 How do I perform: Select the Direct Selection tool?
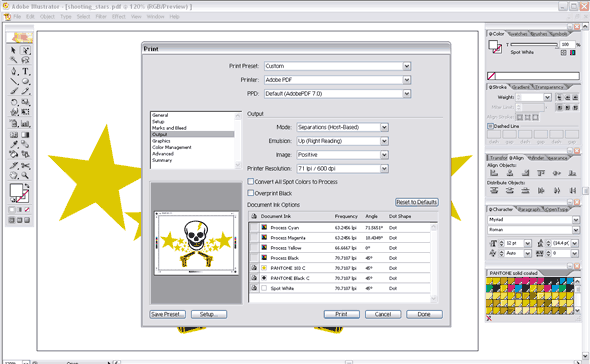point(25,50)
